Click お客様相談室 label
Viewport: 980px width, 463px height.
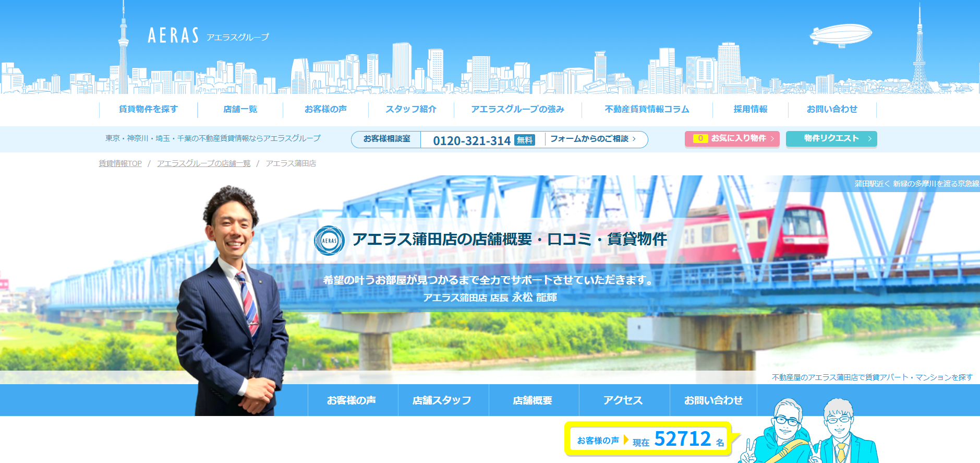click(x=386, y=139)
